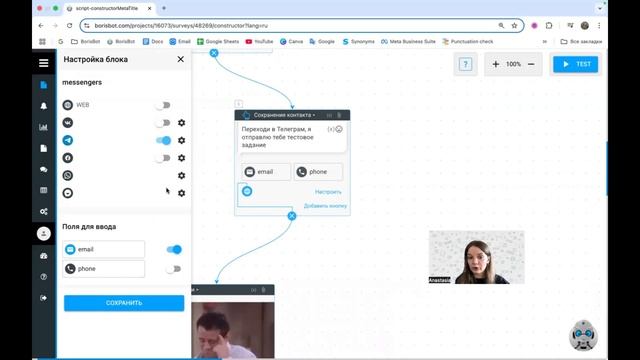This screenshot has width=640, height=360.
Task: Click the СОХРАНИТЬ button
Action: (x=124, y=303)
